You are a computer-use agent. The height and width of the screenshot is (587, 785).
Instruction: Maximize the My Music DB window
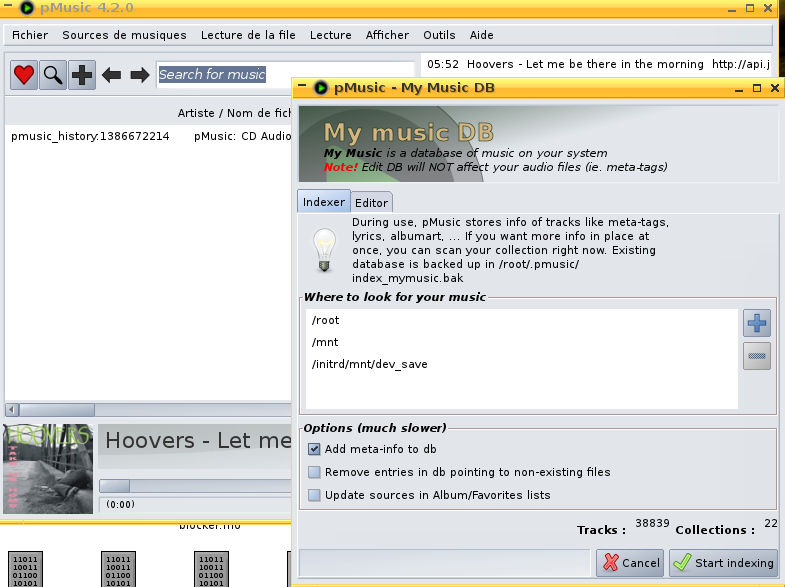tap(757, 88)
